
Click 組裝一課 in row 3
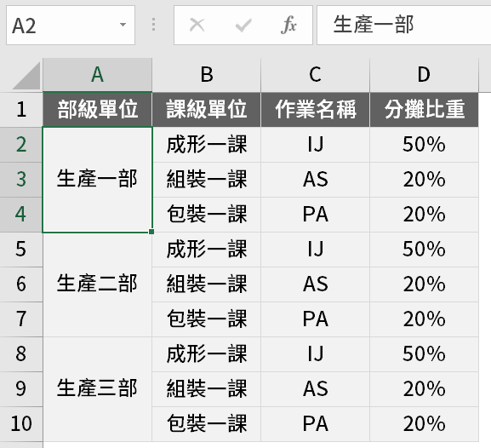click(207, 180)
